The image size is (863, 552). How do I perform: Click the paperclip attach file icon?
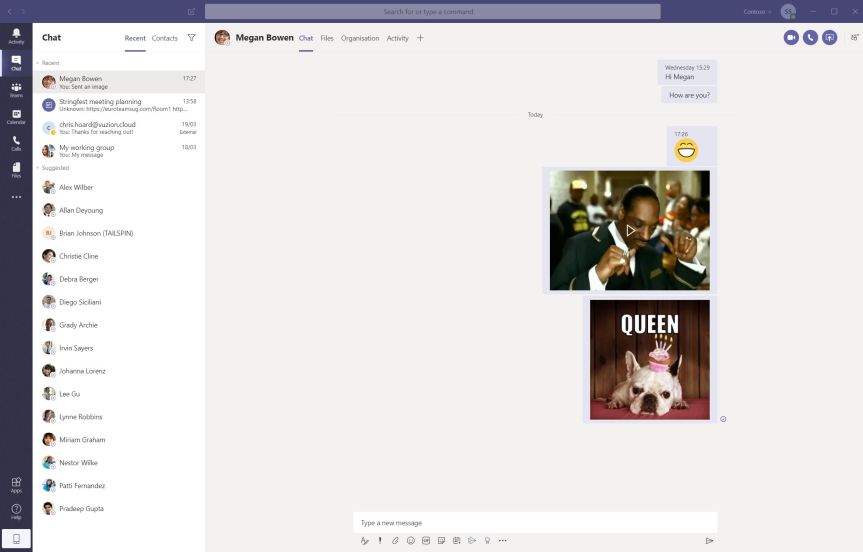pos(395,540)
